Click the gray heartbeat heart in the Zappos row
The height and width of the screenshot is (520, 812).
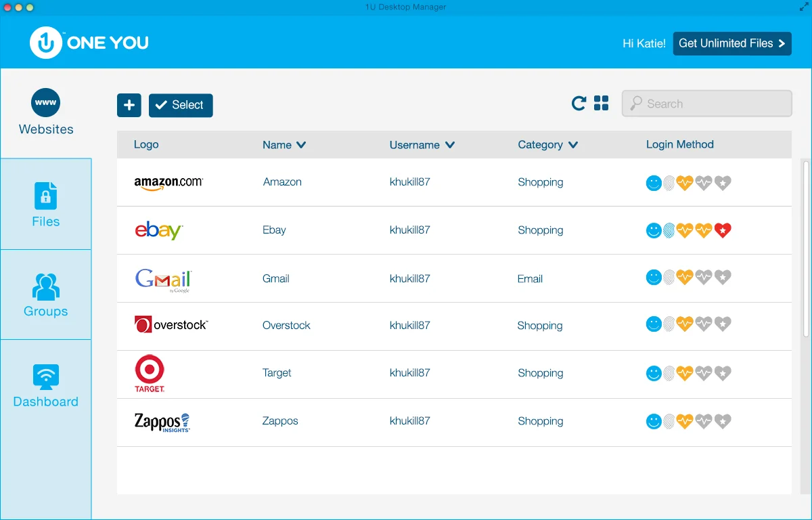click(x=704, y=421)
